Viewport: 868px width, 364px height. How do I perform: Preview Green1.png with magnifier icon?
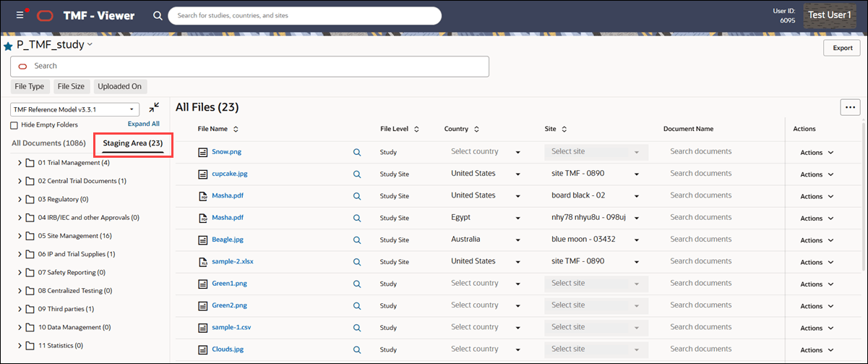(x=357, y=284)
